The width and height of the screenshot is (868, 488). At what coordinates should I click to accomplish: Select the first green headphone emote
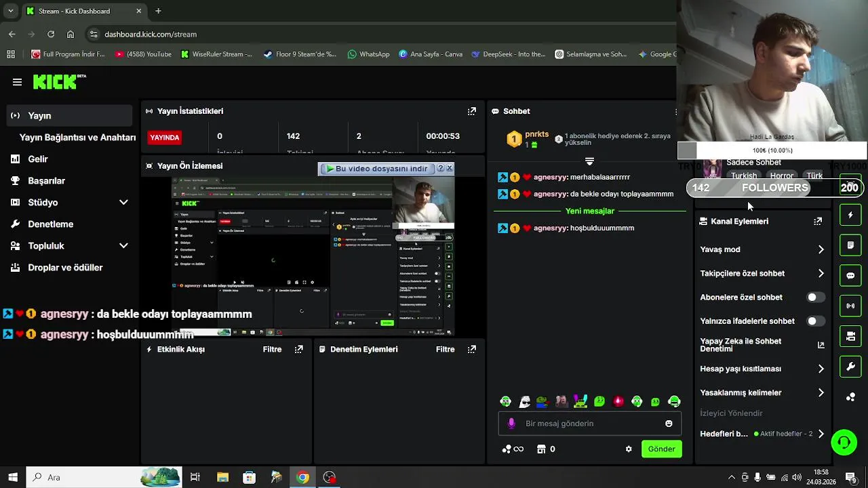pyautogui.click(x=506, y=401)
